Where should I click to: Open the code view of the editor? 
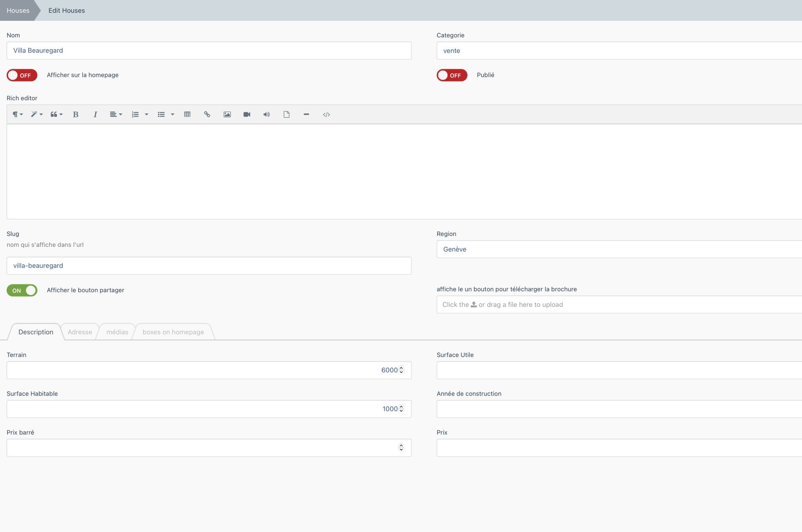click(x=326, y=114)
